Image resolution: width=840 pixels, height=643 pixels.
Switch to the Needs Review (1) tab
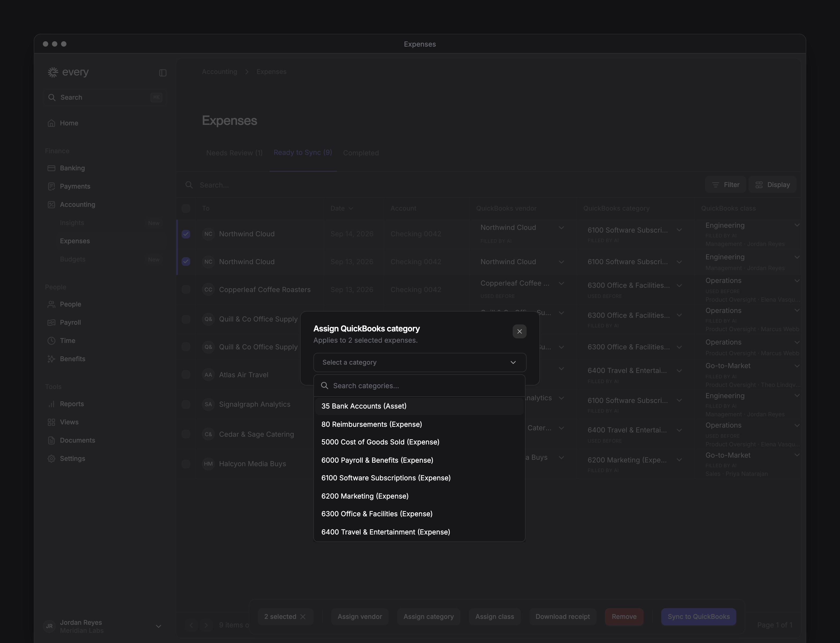click(234, 153)
